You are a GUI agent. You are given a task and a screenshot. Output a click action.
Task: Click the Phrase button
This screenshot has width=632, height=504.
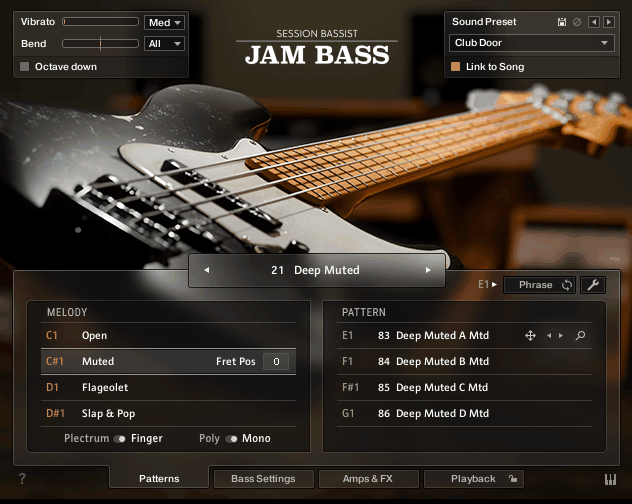pos(539,285)
